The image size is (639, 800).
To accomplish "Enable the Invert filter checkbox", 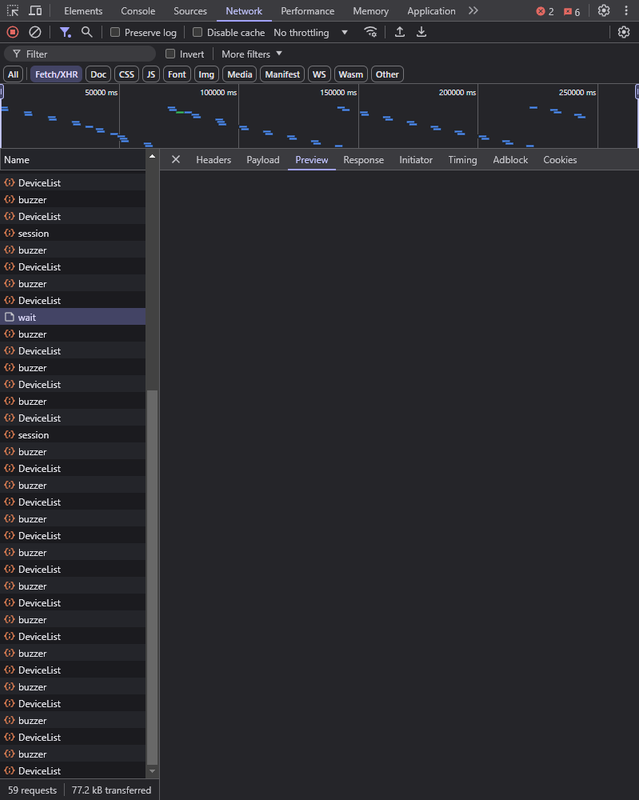I will tap(170, 54).
